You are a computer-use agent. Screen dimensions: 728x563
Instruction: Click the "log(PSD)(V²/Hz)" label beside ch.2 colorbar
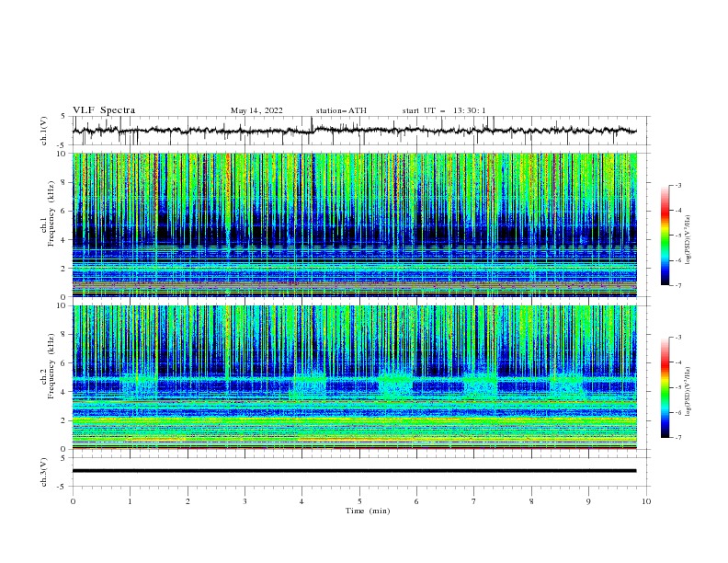click(688, 392)
